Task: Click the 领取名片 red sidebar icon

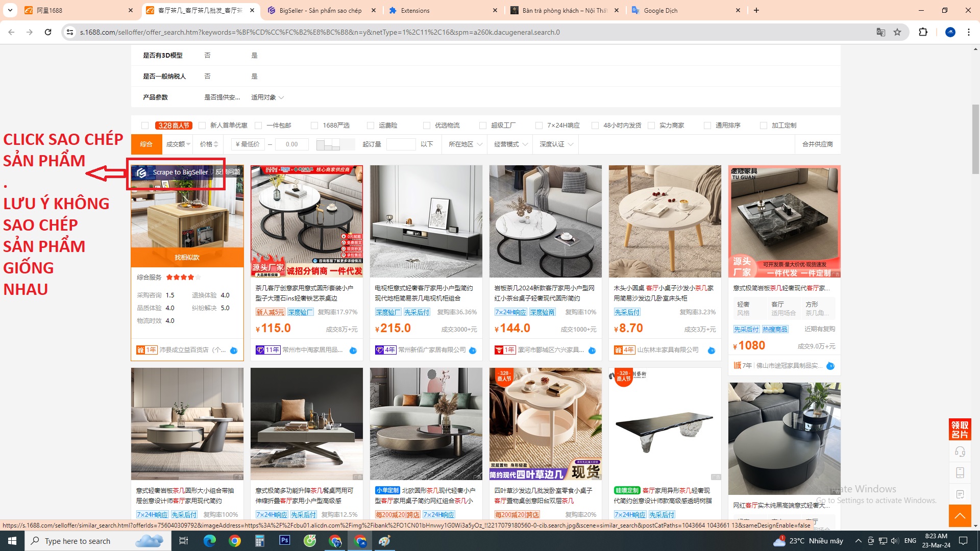Action: coord(960,430)
